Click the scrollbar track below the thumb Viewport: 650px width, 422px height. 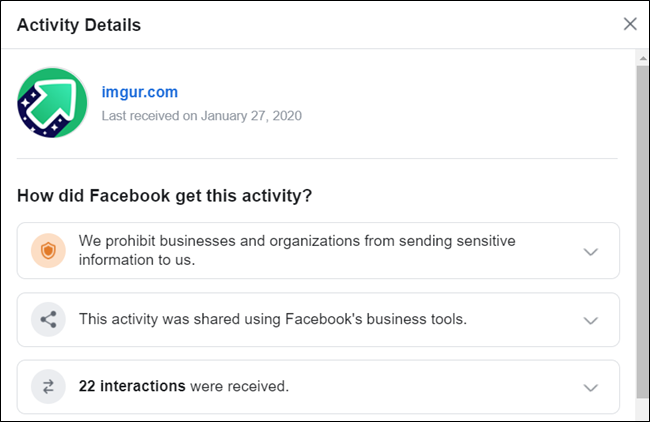point(642,408)
